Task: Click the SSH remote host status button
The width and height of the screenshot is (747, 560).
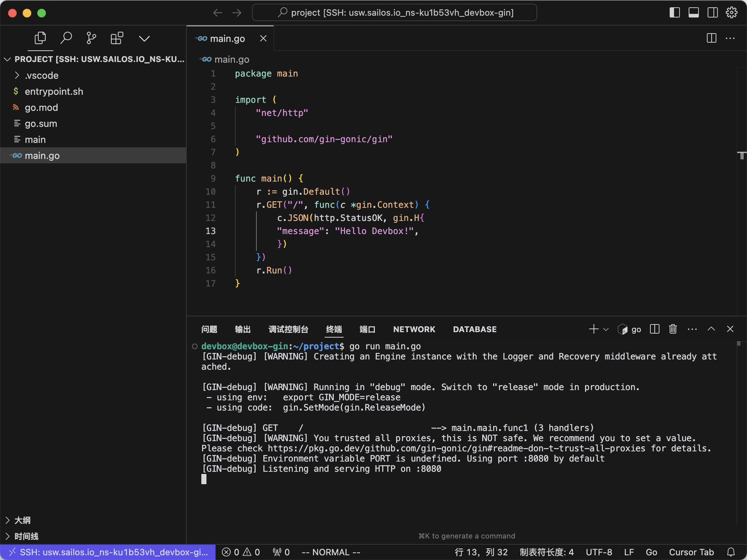Action: pos(108,552)
